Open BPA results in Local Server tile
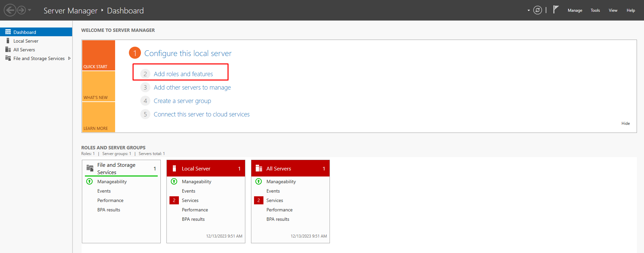Image resolution: width=644 pixels, height=253 pixels. [193, 219]
